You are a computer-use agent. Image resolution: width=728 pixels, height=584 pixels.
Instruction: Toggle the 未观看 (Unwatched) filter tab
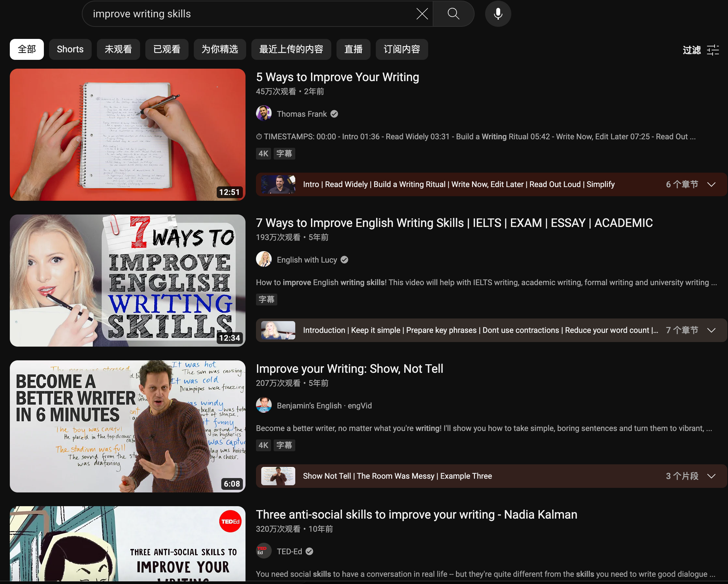pos(118,49)
